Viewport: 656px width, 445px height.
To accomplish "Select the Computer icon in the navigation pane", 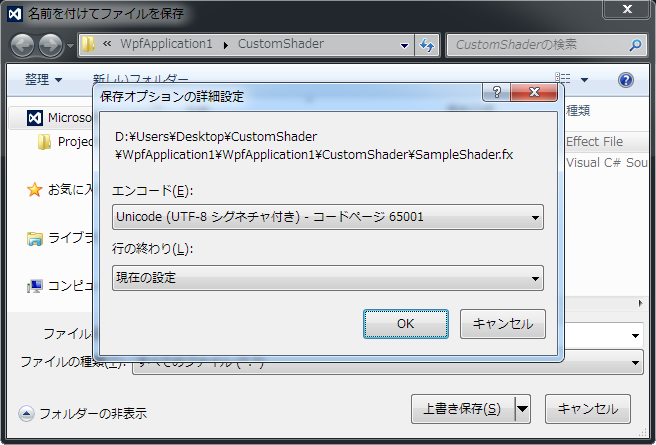I will tap(35, 286).
